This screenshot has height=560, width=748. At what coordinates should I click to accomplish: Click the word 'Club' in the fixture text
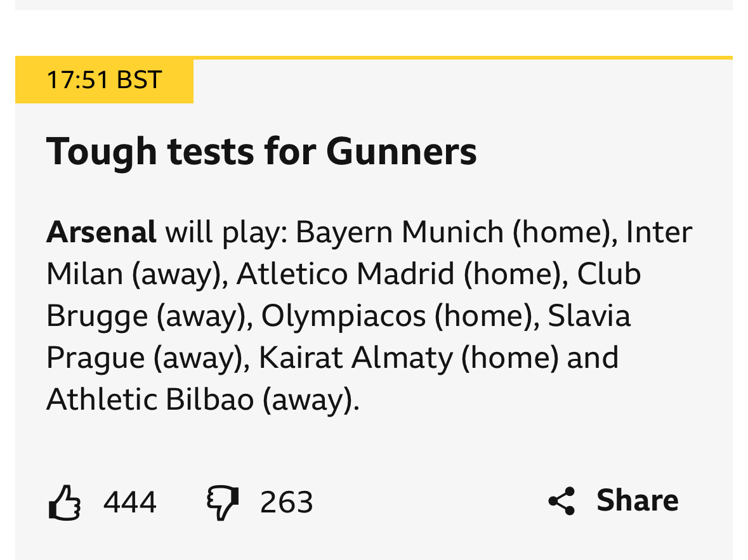point(609,274)
